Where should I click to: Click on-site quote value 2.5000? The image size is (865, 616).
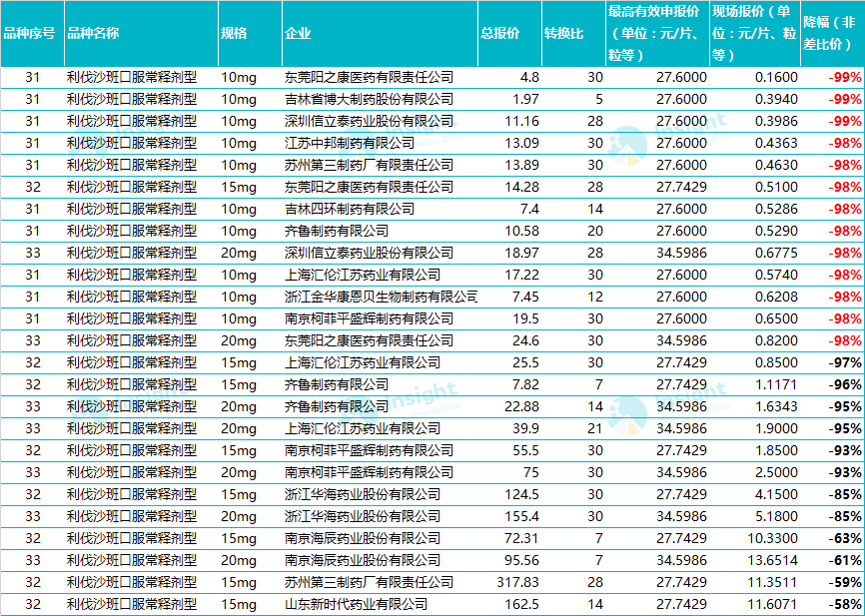tap(777, 472)
